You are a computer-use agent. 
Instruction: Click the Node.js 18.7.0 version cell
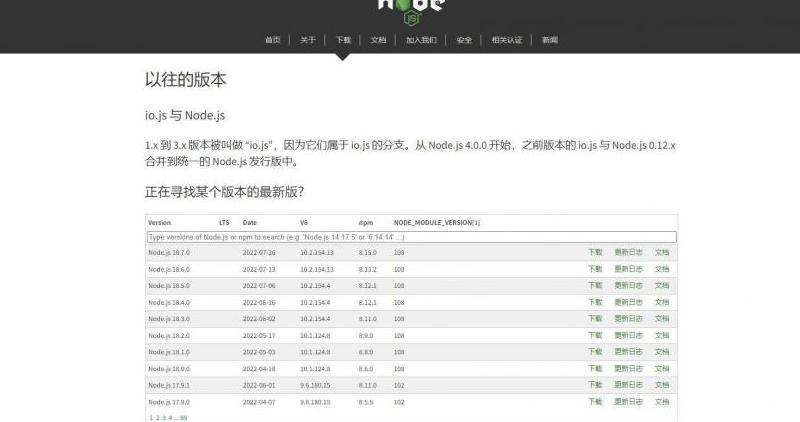tap(169, 253)
